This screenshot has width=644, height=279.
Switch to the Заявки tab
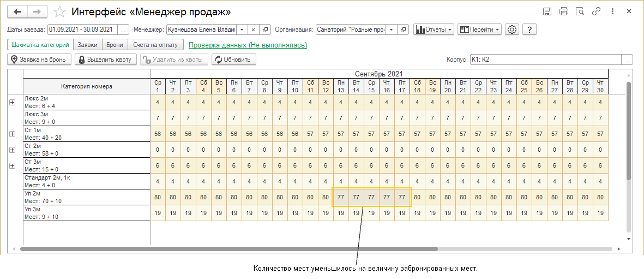(87, 44)
